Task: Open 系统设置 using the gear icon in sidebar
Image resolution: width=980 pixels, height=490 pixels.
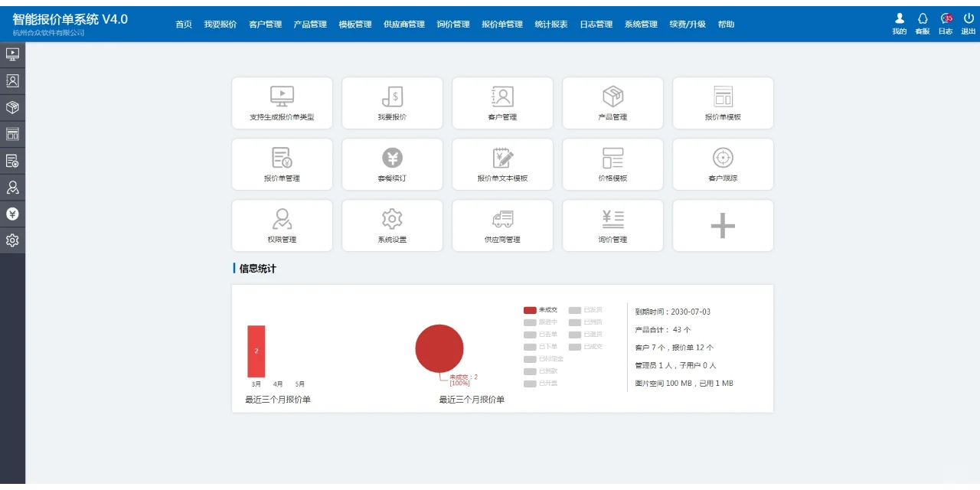Action: tap(12, 240)
